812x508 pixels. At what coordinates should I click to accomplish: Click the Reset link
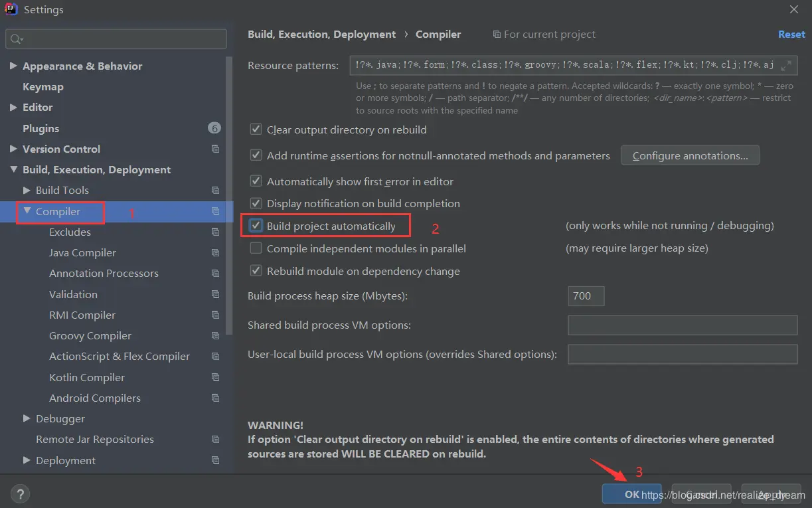tap(791, 34)
